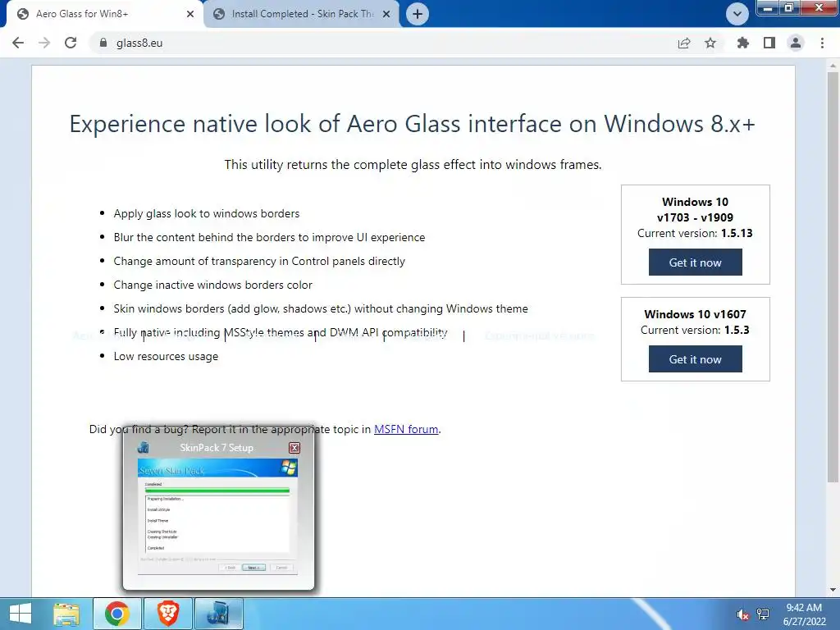The image size is (840, 630).
Task: Get it now for Windows 10 v1703 - v1909
Action: [696, 262]
